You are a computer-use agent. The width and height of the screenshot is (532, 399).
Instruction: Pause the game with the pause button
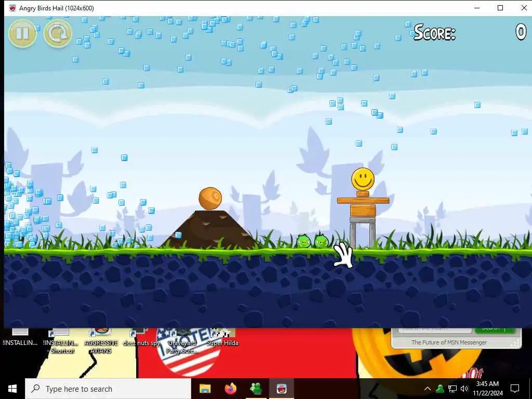(x=22, y=33)
